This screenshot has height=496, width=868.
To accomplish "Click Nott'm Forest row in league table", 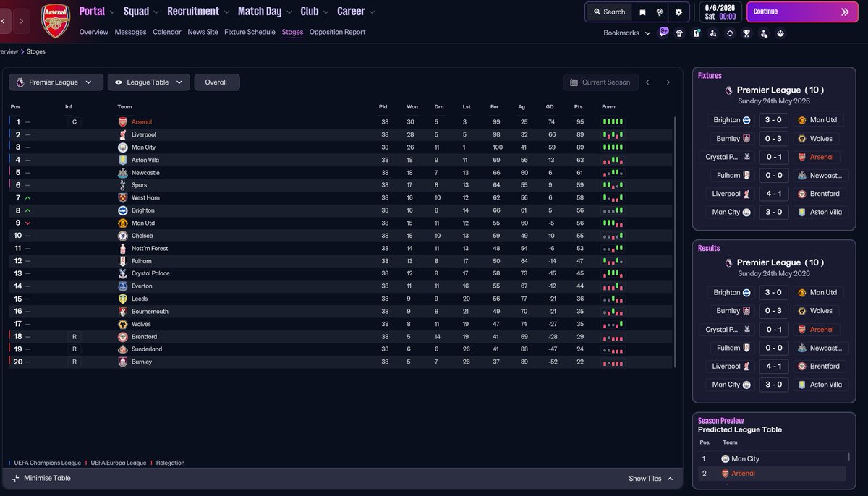I will pos(340,248).
